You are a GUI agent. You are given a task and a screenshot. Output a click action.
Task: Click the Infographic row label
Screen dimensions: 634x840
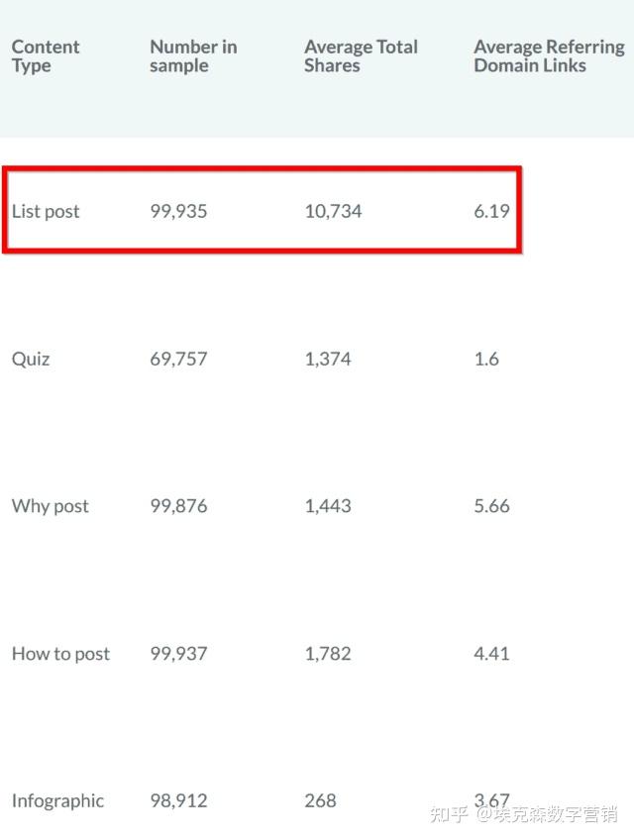[57, 801]
